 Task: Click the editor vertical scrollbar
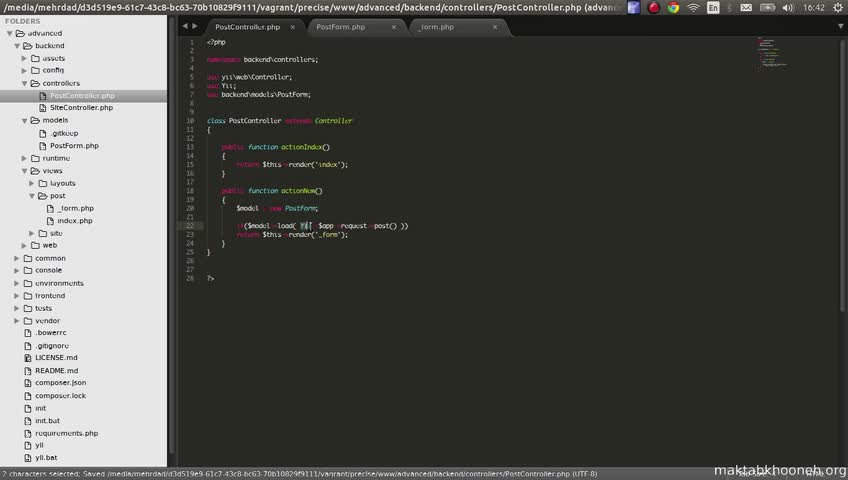pos(842,176)
